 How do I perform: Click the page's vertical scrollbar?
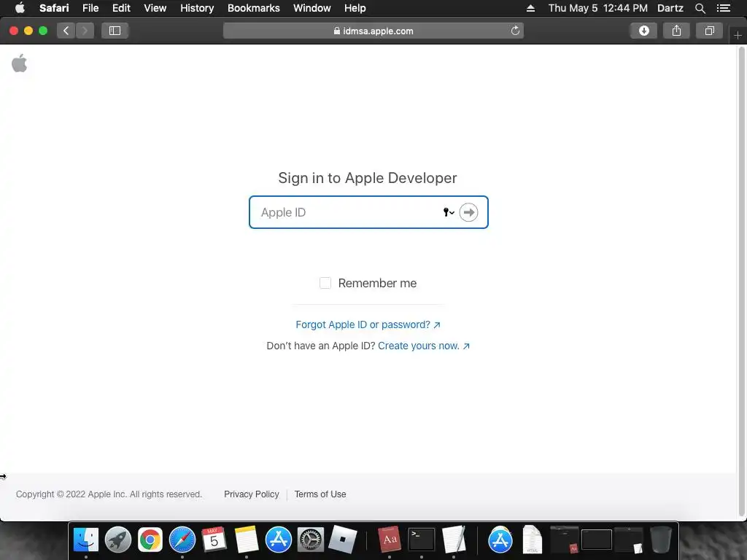pos(742,281)
